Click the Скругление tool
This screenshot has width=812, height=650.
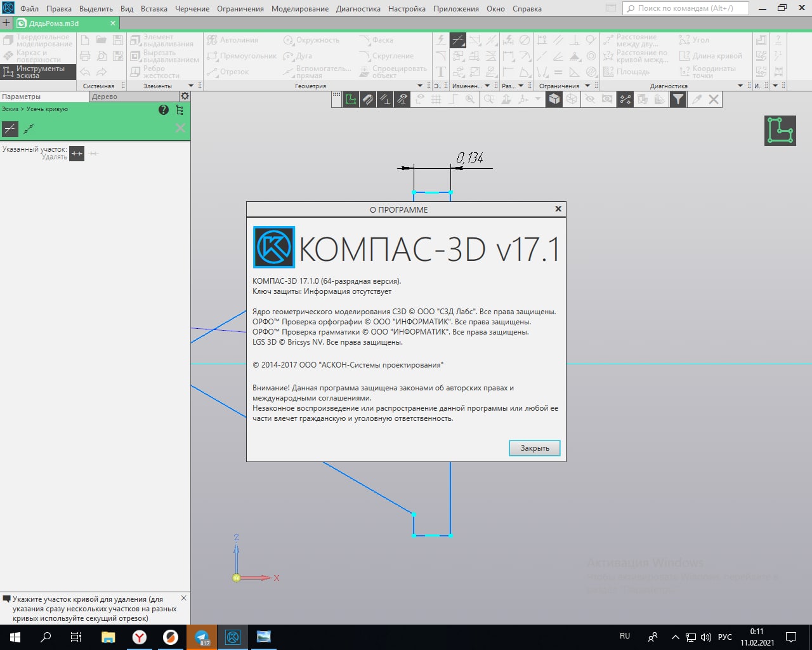[386, 56]
